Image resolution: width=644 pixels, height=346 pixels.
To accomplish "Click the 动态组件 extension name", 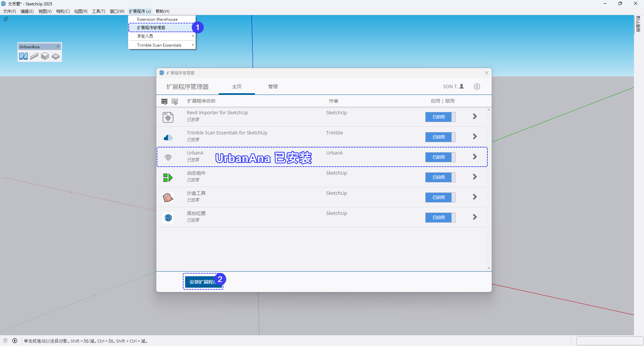I will pos(196,173).
